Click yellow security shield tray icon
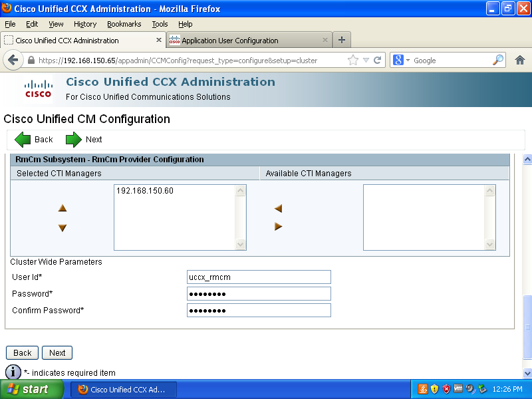Image resolution: width=532 pixels, height=399 pixels. 434,389
